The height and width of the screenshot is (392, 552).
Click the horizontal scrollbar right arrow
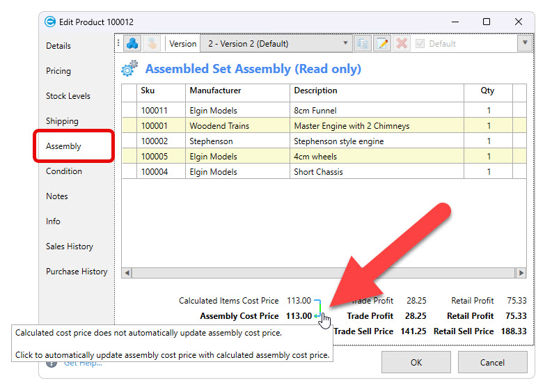click(520, 273)
